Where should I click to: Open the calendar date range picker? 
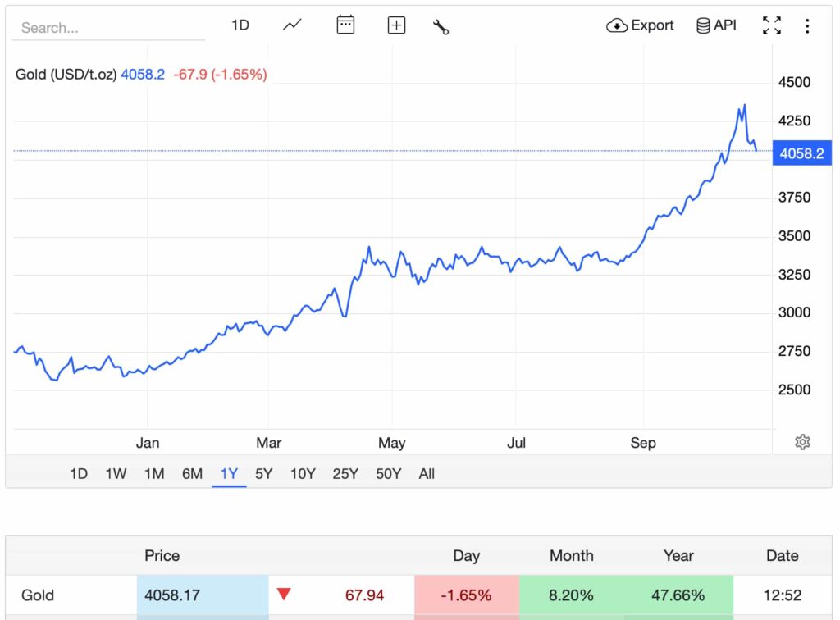click(345, 25)
